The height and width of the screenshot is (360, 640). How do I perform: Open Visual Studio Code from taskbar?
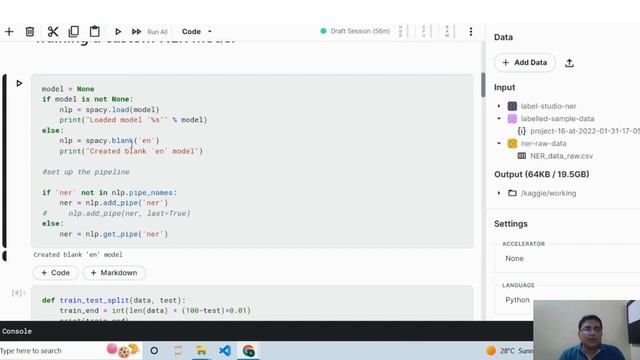[x=225, y=351]
